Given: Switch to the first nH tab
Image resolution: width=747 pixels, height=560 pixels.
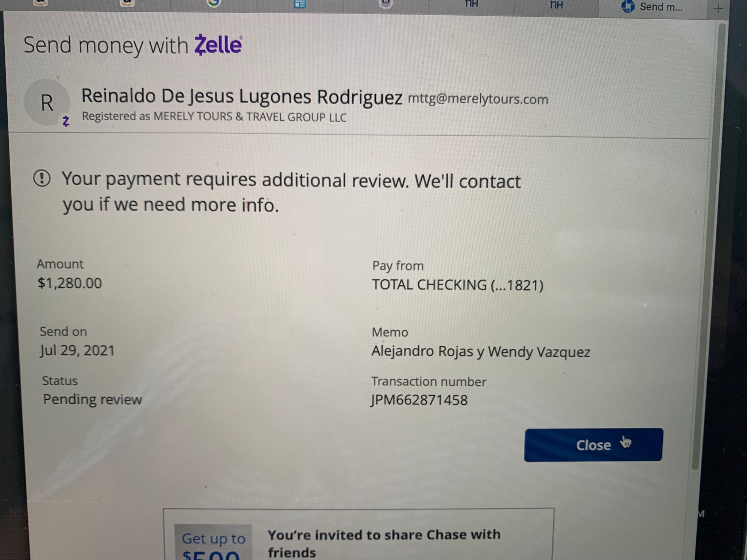Looking at the screenshot, I should (471, 4).
